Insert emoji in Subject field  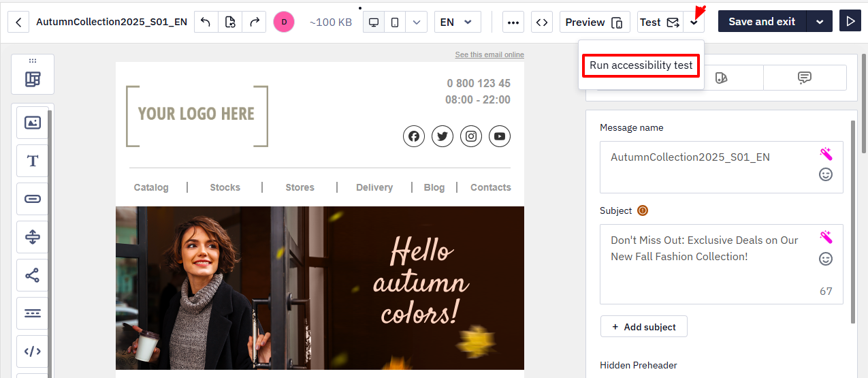pos(826,259)
